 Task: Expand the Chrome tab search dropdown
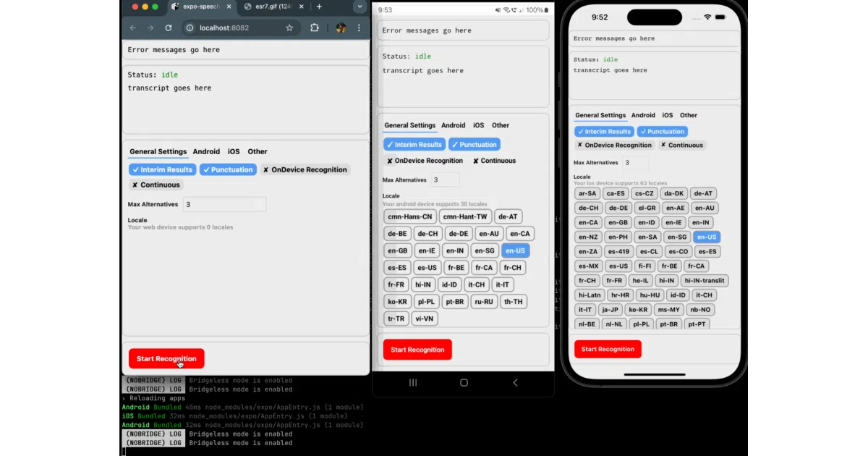359,7
